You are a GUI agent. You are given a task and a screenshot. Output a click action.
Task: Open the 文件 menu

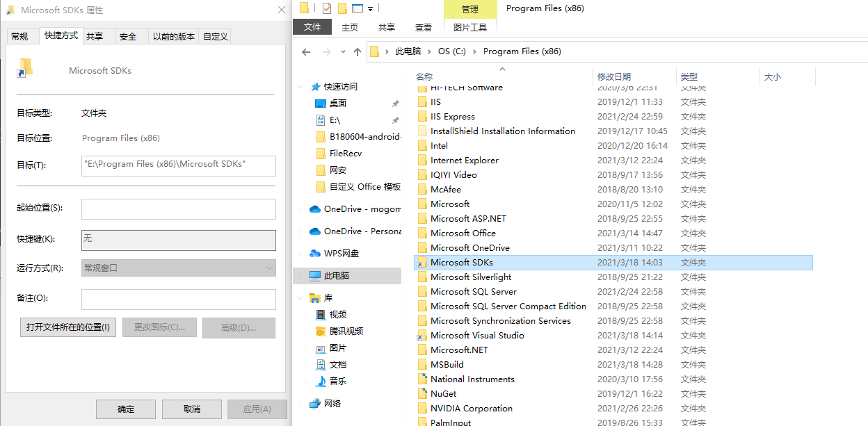(312, 27)
